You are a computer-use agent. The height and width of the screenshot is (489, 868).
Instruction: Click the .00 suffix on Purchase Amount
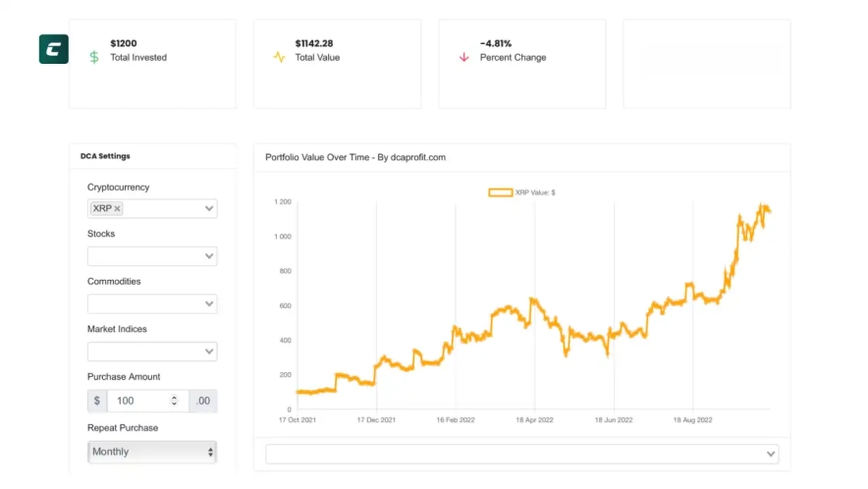tap(202, 401)
